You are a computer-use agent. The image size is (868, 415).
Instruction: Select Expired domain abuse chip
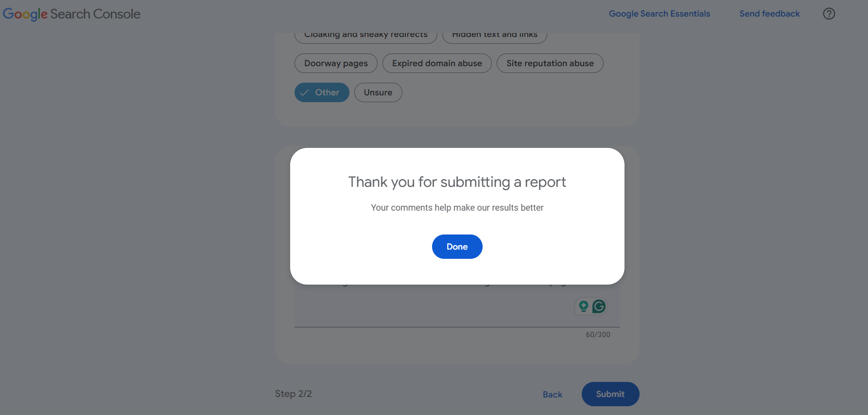437,63
